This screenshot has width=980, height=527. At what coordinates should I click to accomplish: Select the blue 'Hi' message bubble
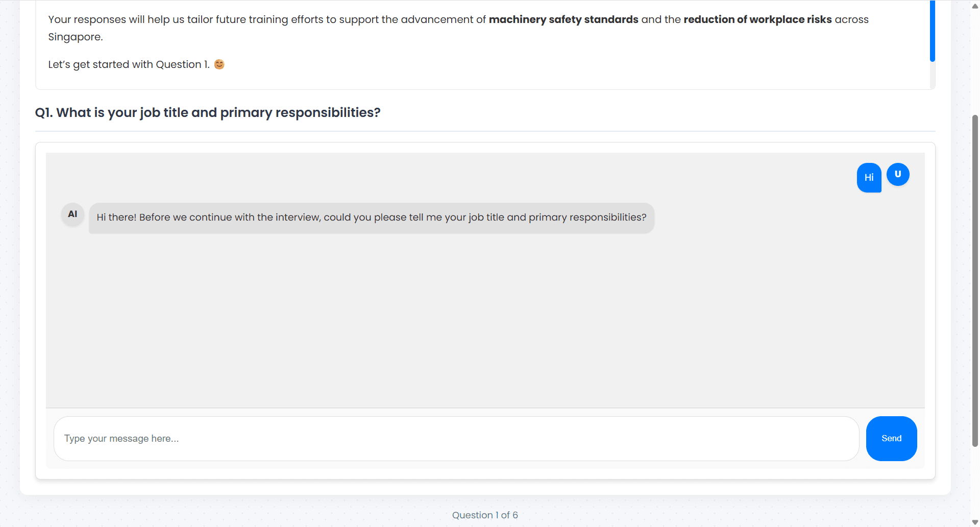pyautogui.click(x=869, y=178)
